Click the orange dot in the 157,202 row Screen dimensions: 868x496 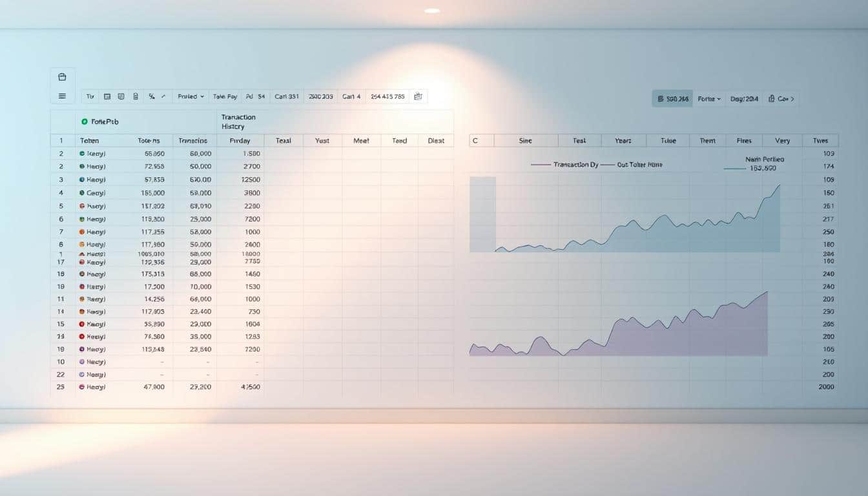(x=82, y=206)
